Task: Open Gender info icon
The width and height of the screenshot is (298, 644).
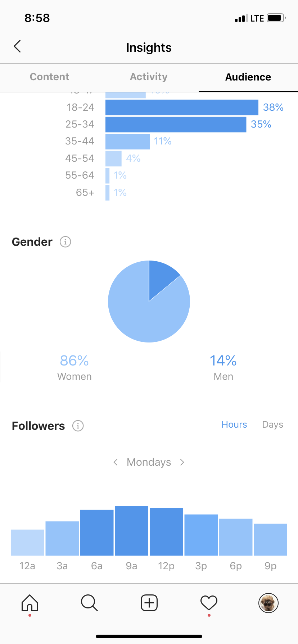Action: tap(65, 242)
